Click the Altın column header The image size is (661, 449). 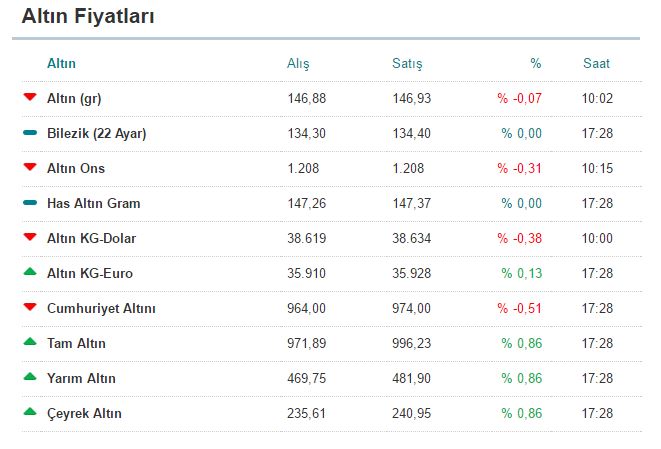pyautogui.click(x=61, y=64)
